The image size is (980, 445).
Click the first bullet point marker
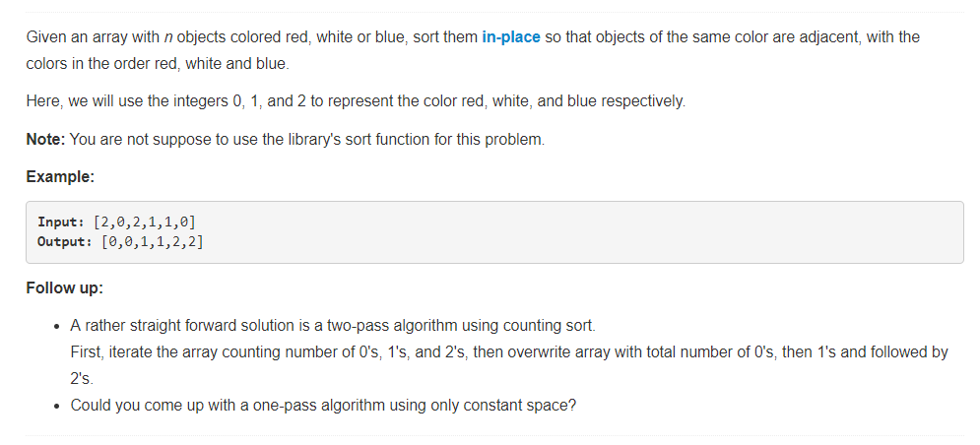click(57, 327)
